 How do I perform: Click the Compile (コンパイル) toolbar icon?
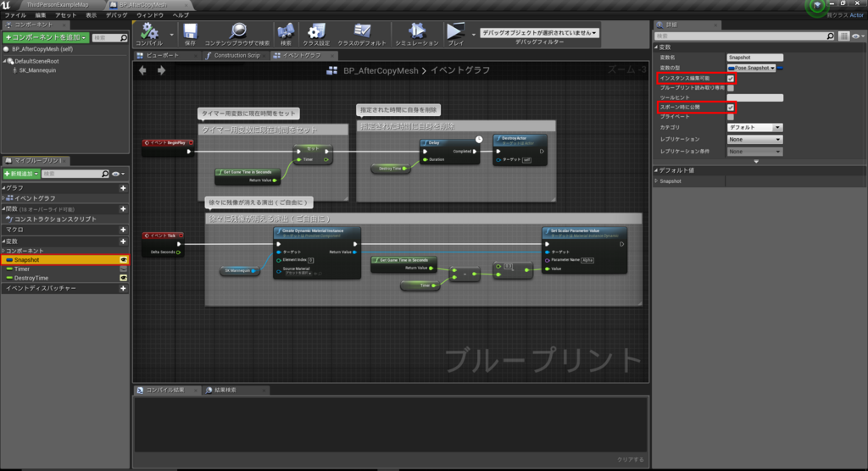pos(149,30)
